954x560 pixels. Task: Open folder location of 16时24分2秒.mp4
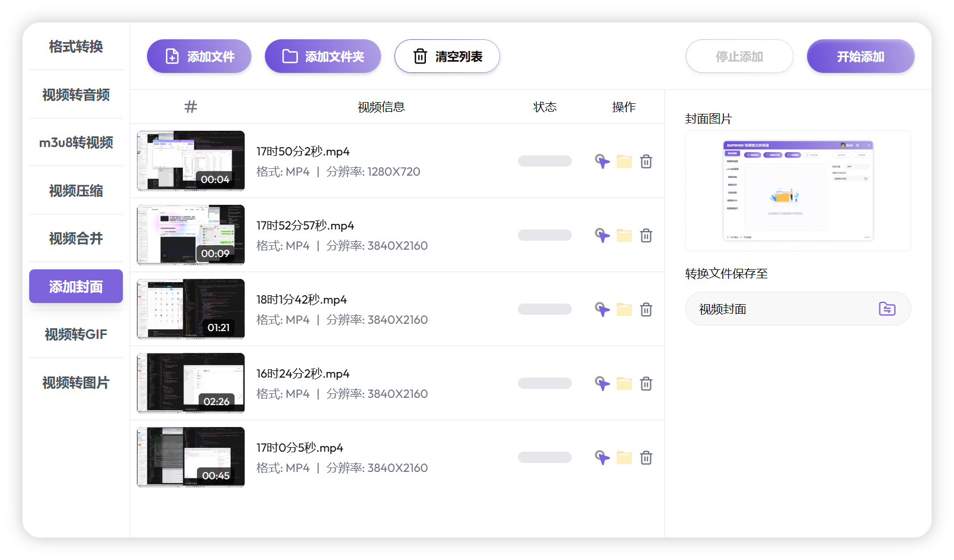(624, 383)
